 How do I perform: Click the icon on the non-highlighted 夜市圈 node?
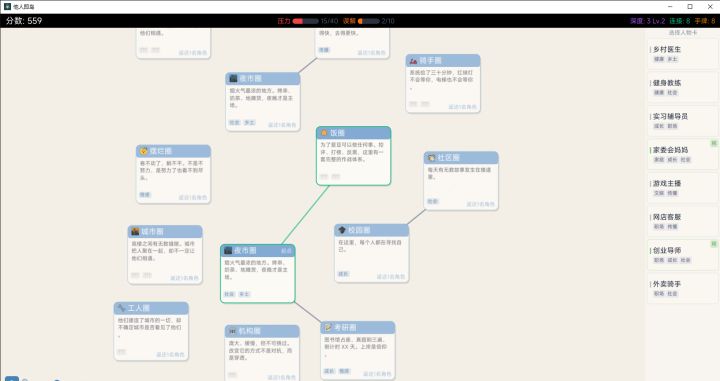[x=233, y=78]
